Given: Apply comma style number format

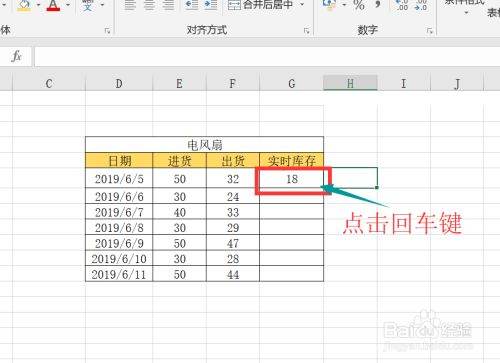Looking at the screenshot, I should coord(378,4).
